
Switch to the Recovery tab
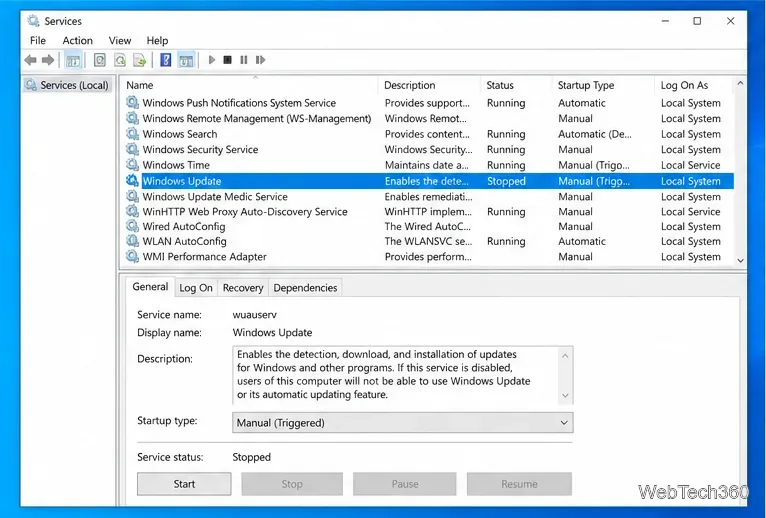click(243, 288)
